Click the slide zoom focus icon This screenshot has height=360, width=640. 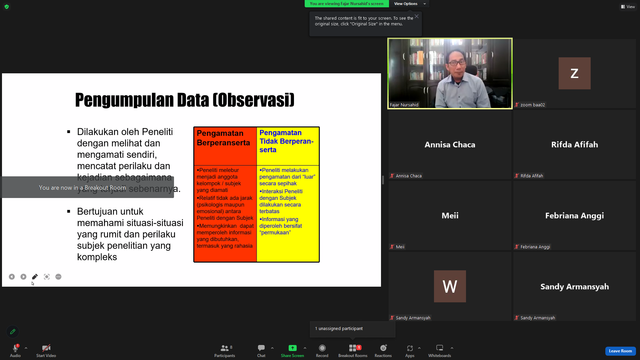coord(47,277)
